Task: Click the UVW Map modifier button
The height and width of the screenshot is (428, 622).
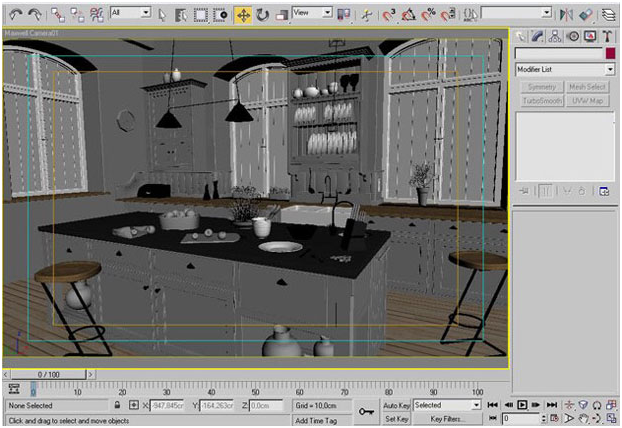Action: [587, 101]
